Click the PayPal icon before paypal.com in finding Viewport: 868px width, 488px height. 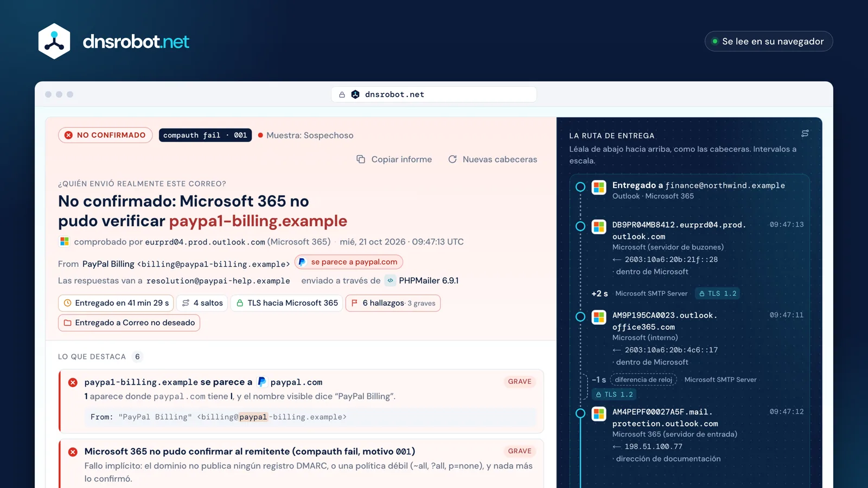click(262, 382)
